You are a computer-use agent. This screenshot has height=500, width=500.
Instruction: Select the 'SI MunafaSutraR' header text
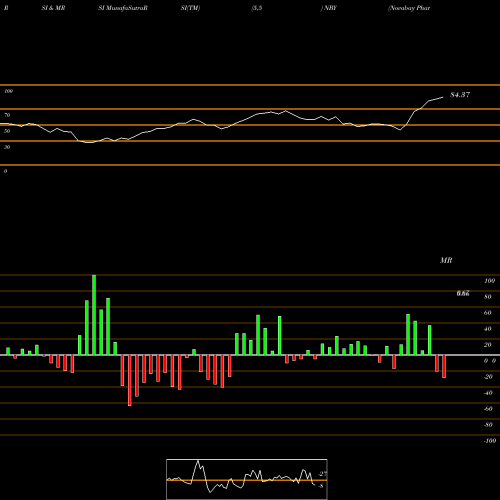123,8
